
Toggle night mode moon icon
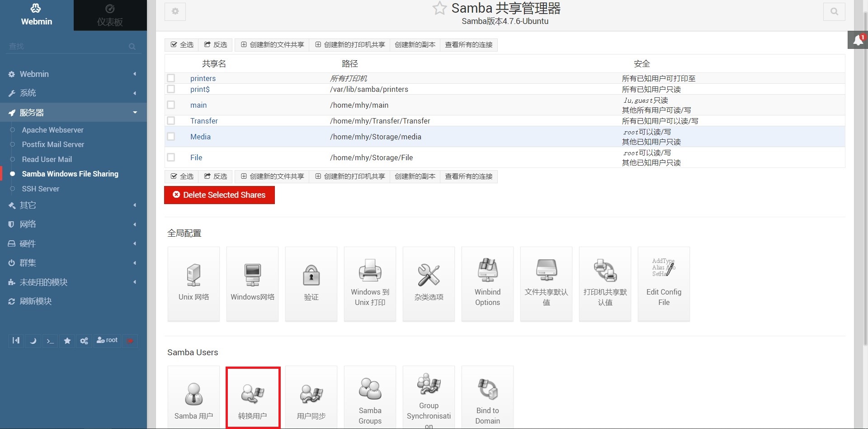click(x=33, y=340)
